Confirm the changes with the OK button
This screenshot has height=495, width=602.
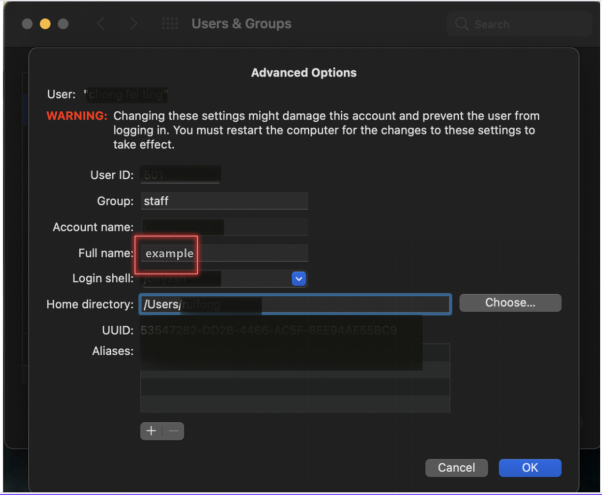529,468
